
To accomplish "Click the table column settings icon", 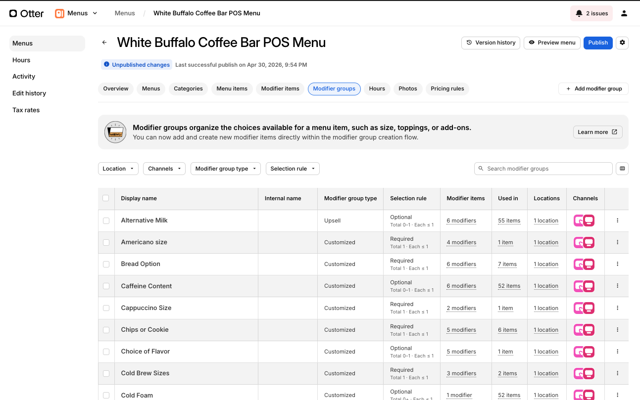I will tap(622, 169).
